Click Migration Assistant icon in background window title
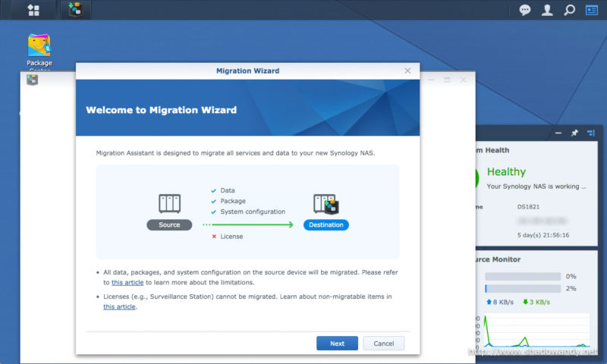 coord(32,80)
